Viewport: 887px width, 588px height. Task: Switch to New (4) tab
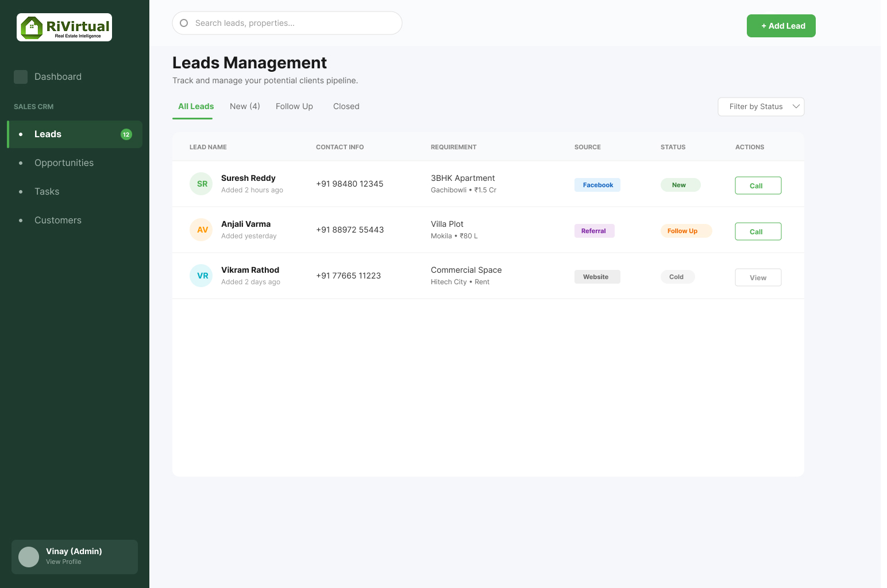(x=245, y=106)
